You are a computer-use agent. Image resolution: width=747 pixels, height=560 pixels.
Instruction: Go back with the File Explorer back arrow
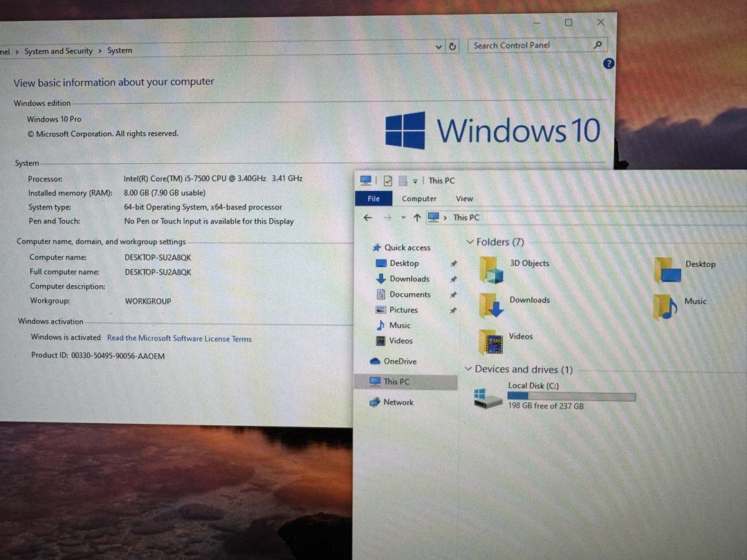point(367,218)
